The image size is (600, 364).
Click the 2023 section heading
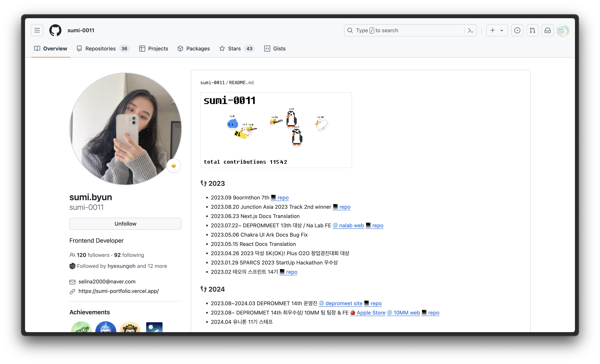coord(213,183)
